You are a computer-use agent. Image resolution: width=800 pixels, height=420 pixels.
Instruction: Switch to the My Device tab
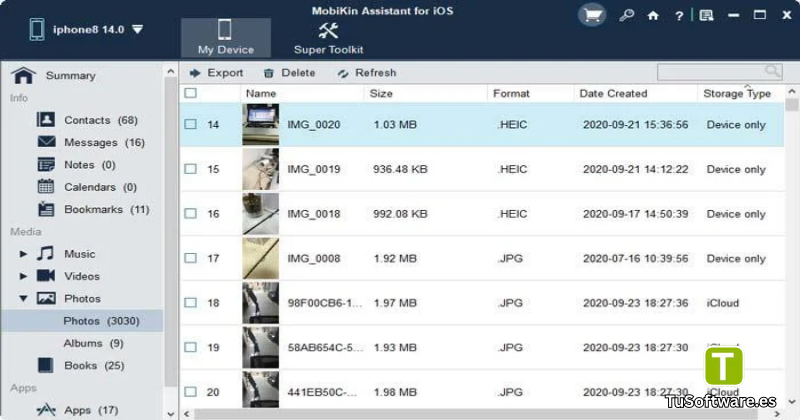tap(226, 37)
